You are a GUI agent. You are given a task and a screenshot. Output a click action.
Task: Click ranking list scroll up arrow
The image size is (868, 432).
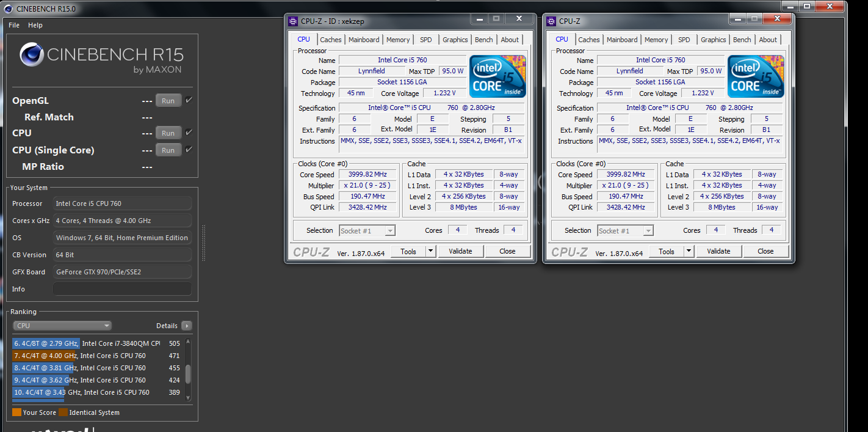click(x=188, y=342)
